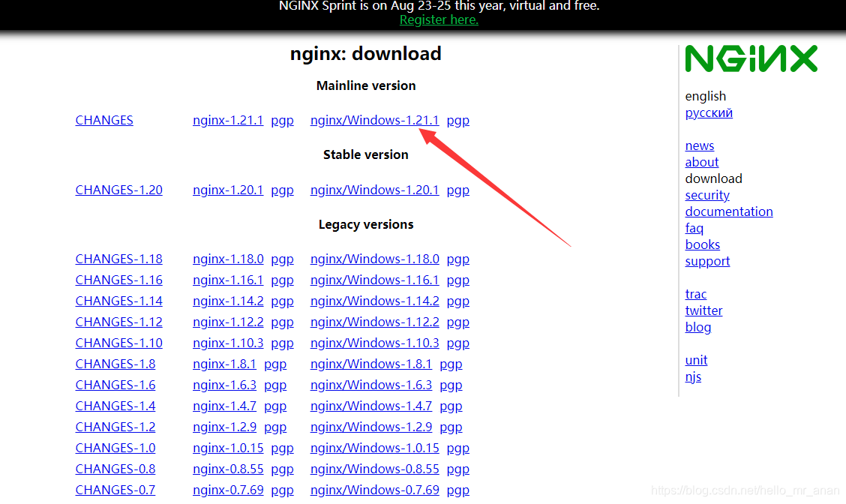Download nginx/Windows-1.2.9
The width and height of the screenshot is (846, 504).
(371, 427)
